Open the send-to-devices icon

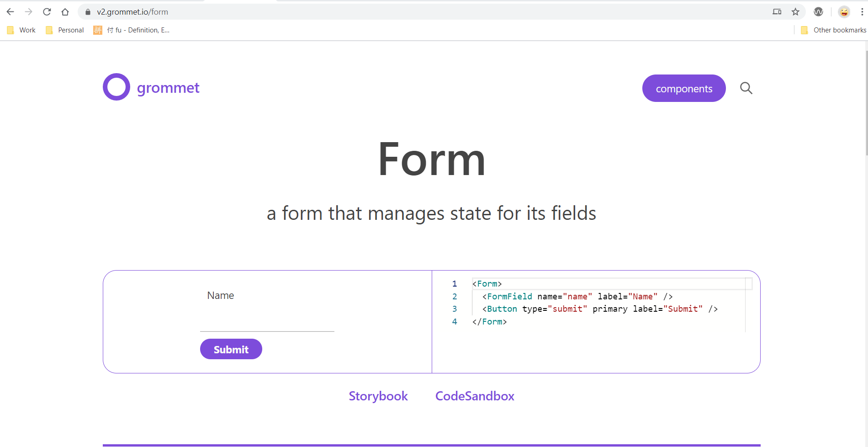pyautogui.click(x=777, y=11)
